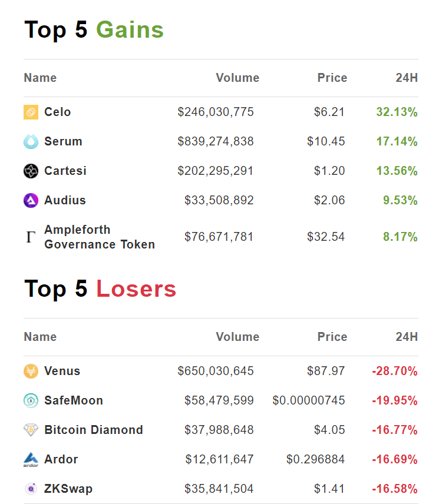Viewport: 442px width, 504px height.
Task: Sort gains table by 24H header
Action: pos(407,78)
